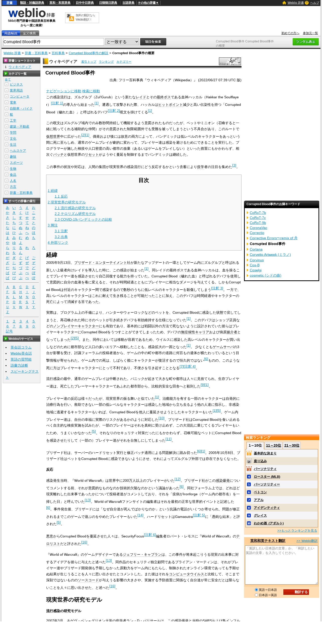Screen dimensions: 322x644
Task: Click the help question mark icon
Action: point(307,3)
